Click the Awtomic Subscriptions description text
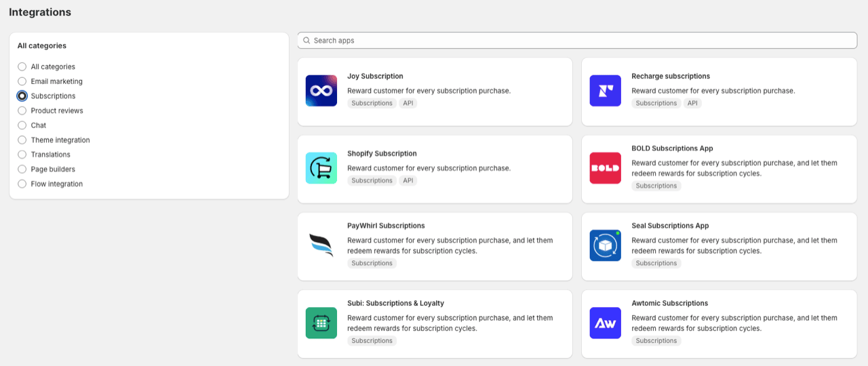The height and width of the screenshot is (366, 868). [734, 323]
